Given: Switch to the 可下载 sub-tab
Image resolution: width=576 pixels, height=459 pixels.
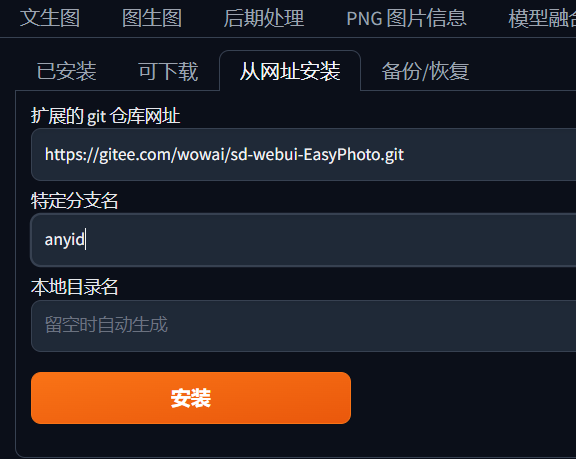Looking at the screenshot, I should 168,71.
